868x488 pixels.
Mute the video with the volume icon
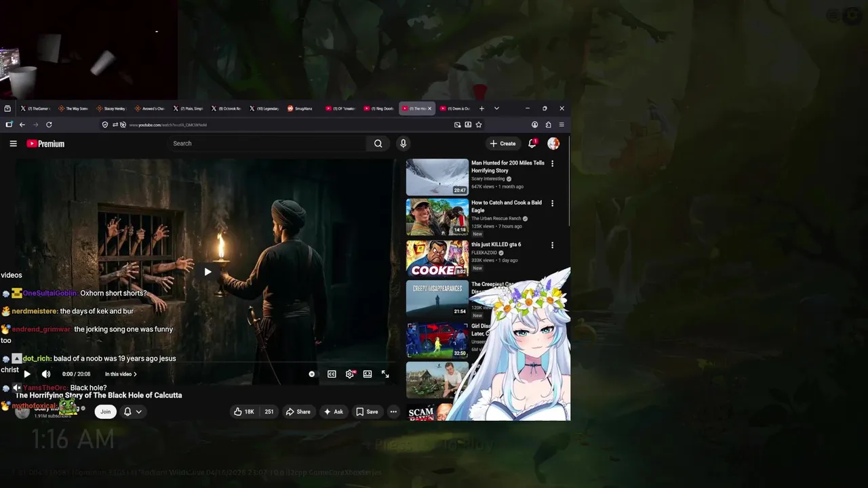[46, 374]
